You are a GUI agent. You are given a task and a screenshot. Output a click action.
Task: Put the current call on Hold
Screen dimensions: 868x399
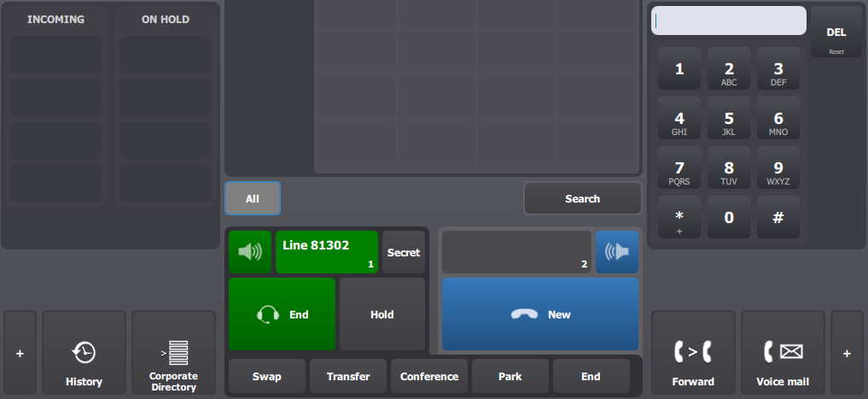382,314
